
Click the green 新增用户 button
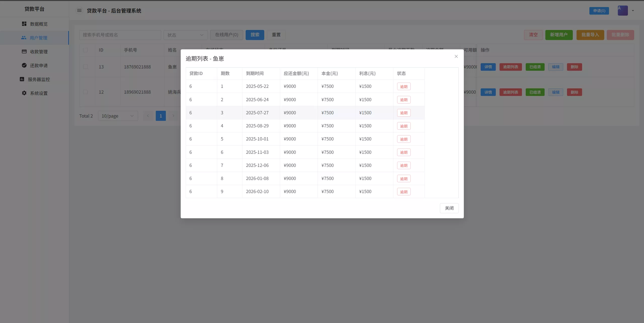(x=558, y=35)
